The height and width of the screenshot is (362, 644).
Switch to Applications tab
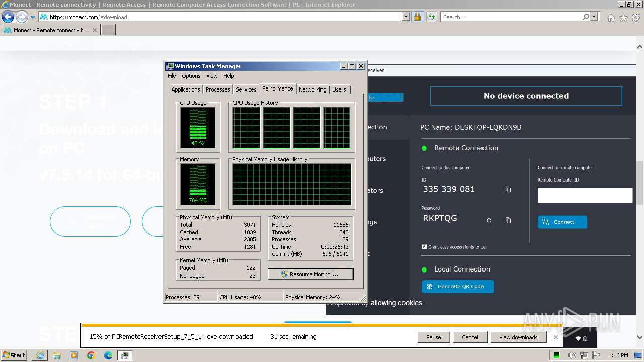(185, 89)
